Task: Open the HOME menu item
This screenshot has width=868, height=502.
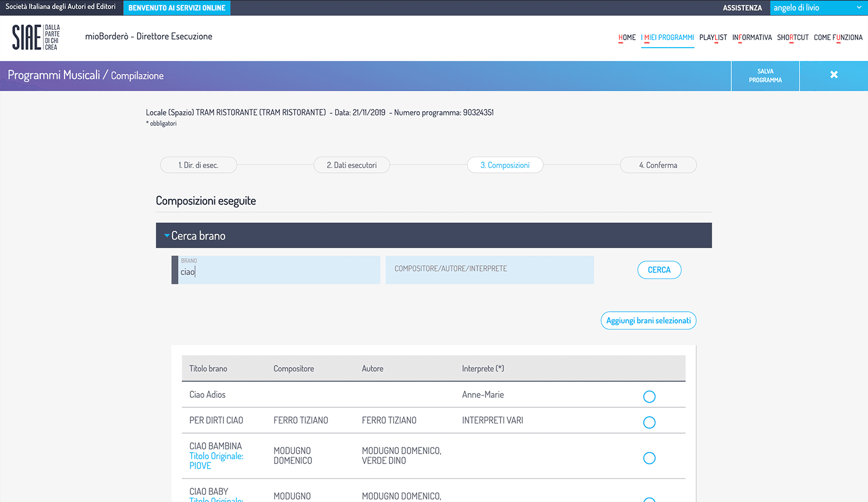Action: coord(627,37)
